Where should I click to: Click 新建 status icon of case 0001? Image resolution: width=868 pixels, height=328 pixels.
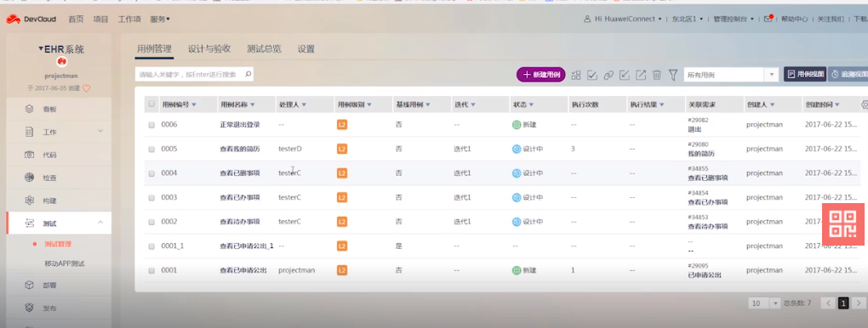tap(517, 270)
